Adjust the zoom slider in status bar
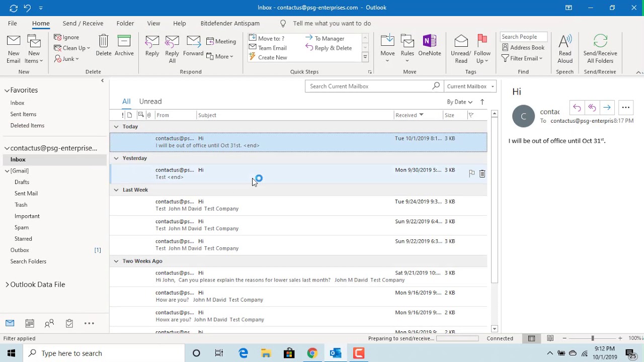 592,338
